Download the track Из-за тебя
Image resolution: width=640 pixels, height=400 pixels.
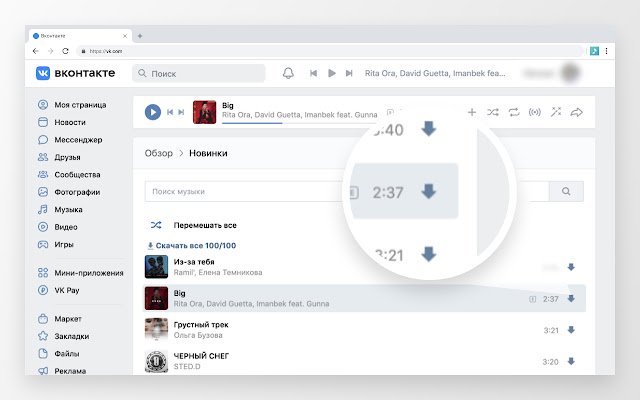(x=571, y=267)
